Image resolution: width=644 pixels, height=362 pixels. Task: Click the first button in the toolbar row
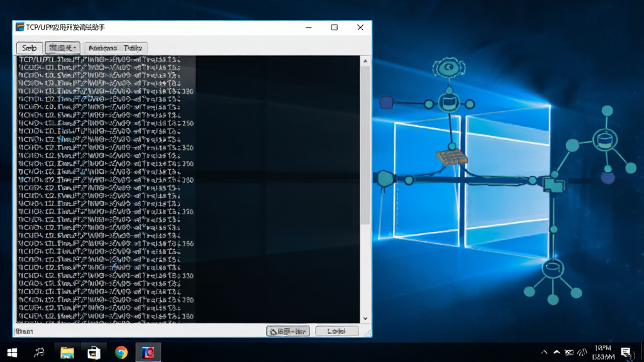(29, 48)
